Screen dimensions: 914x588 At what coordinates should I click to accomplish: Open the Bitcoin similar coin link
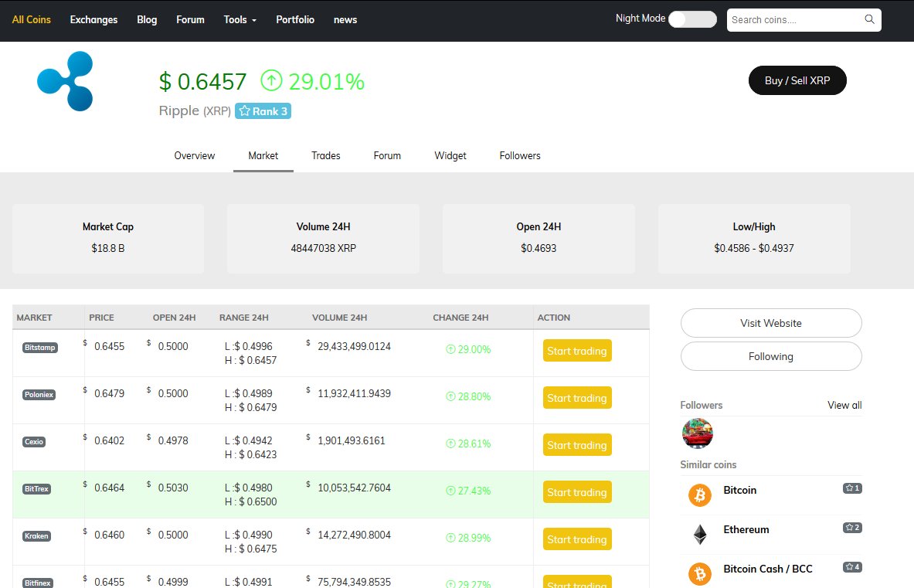(x=739, y=490)
